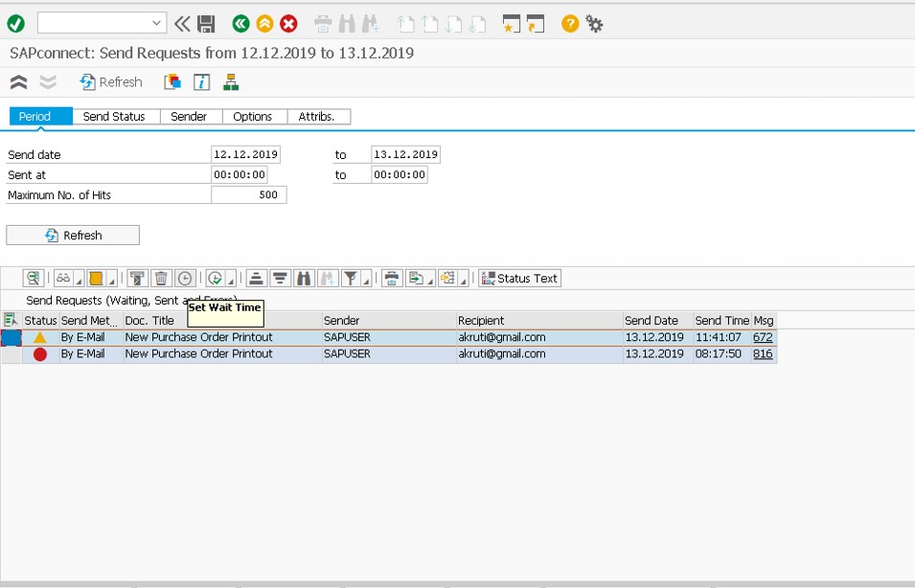Click Refresh in the application toolbar

coord(111,82)
